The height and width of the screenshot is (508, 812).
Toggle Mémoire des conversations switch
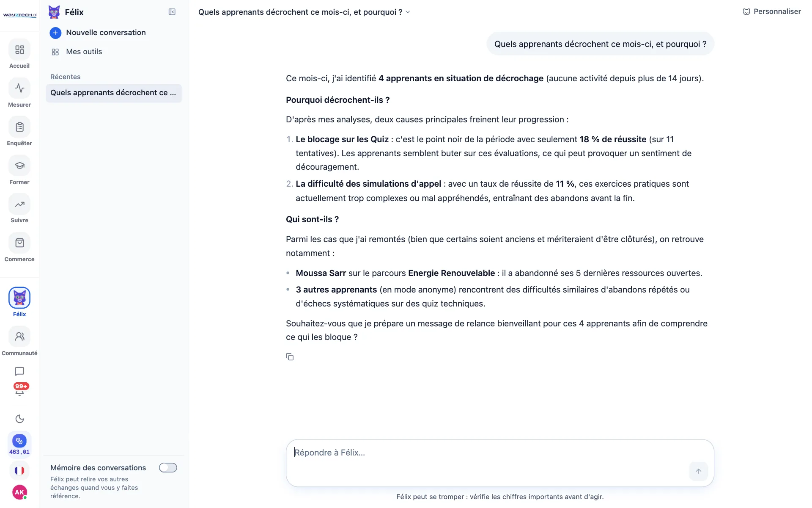pyautogui.click(x=168, y=467)
